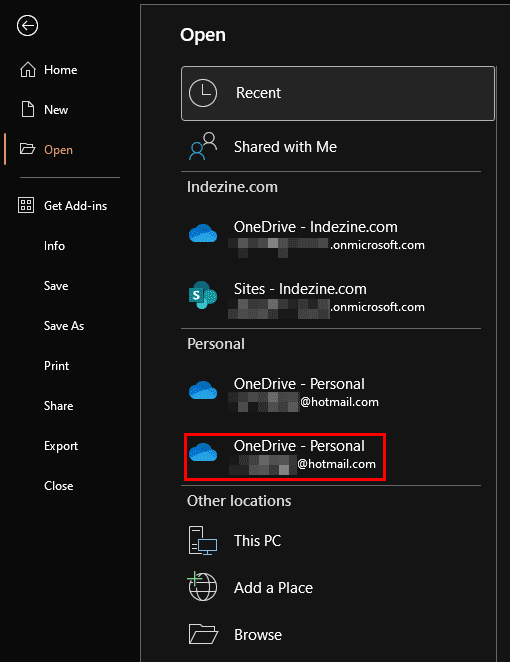Click Browse to find files
This screenshot has width=510, height=662.
pyautogui.click(x=331, y=635)
